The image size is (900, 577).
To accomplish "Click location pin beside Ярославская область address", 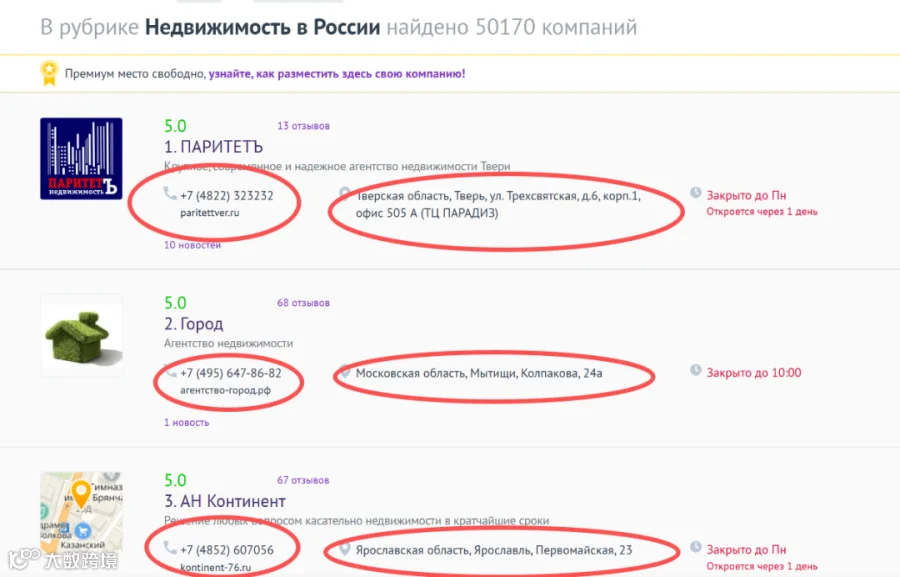I will pyautogui.click(x=344, y=549).
